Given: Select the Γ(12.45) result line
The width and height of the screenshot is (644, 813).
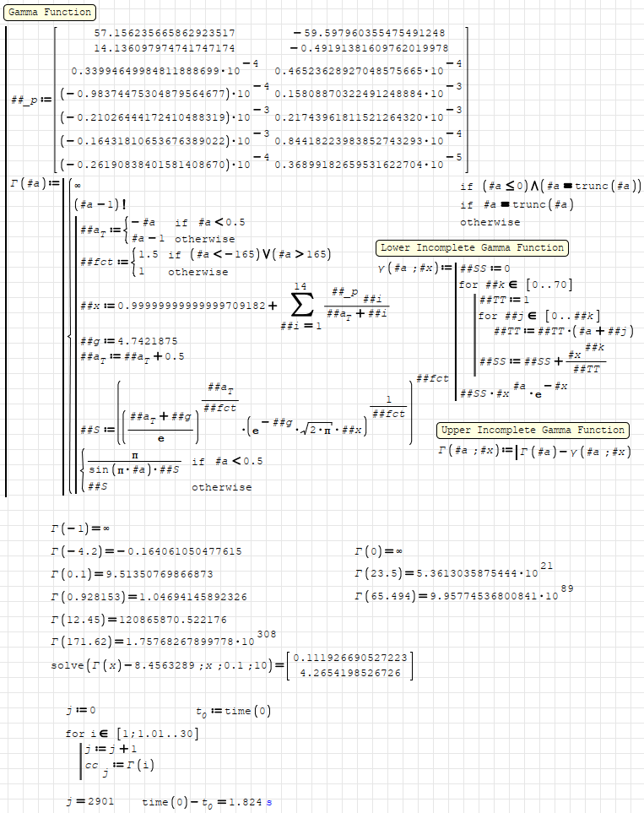Looking at the screenshot, I should (134, 620).
